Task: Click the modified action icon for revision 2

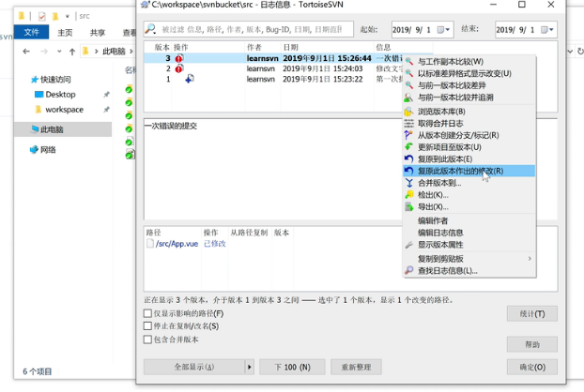Action: tap(179, 68)
